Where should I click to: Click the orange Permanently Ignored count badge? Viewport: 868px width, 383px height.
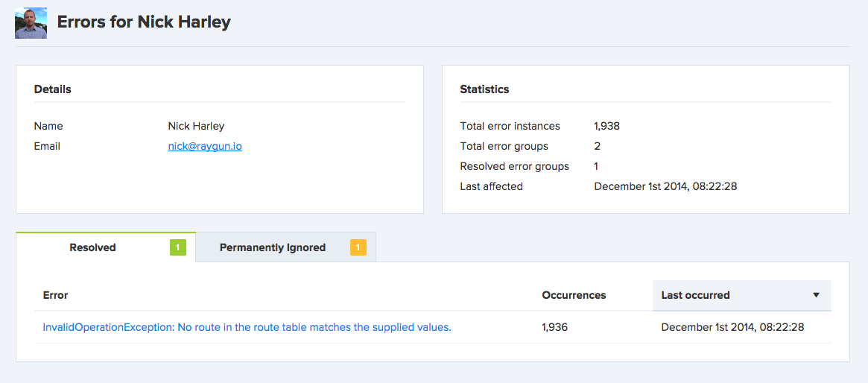tap(358, 247)
